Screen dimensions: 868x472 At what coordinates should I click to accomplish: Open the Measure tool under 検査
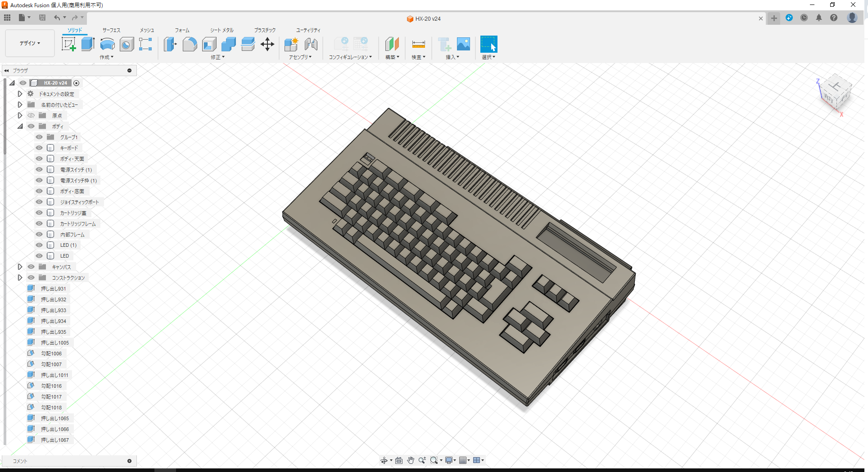pos(418,44)
